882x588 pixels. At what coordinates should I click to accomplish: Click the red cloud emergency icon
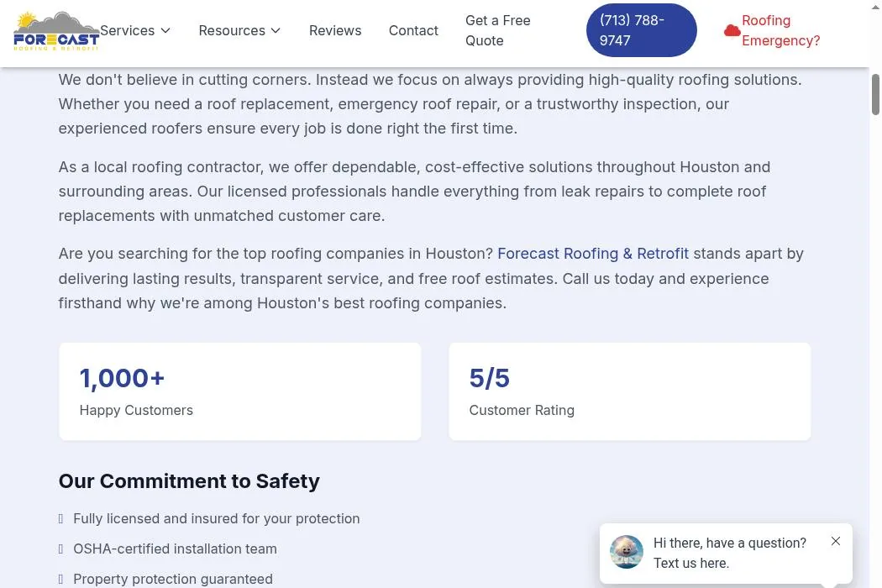pyautogui.click(x=732, y=30)
